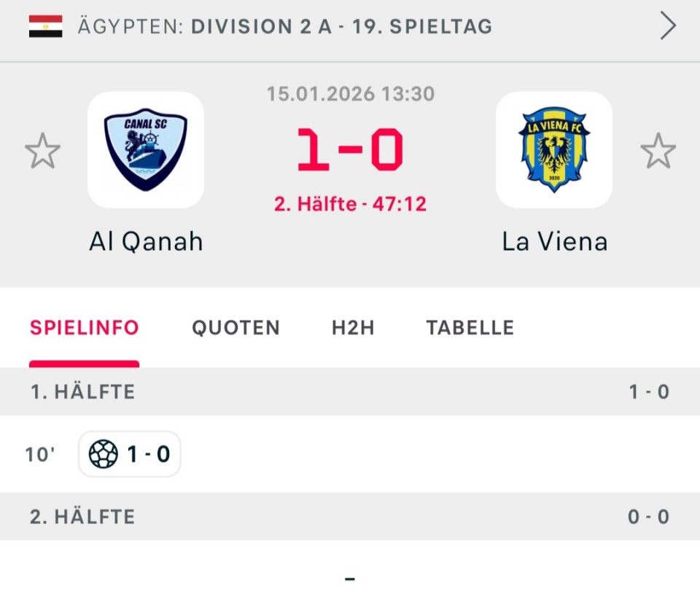This screenshot has height=612, width=700.
Task: Favorite Al Qanah with left star
Action: pyautogui.click(x=42, y=151)
